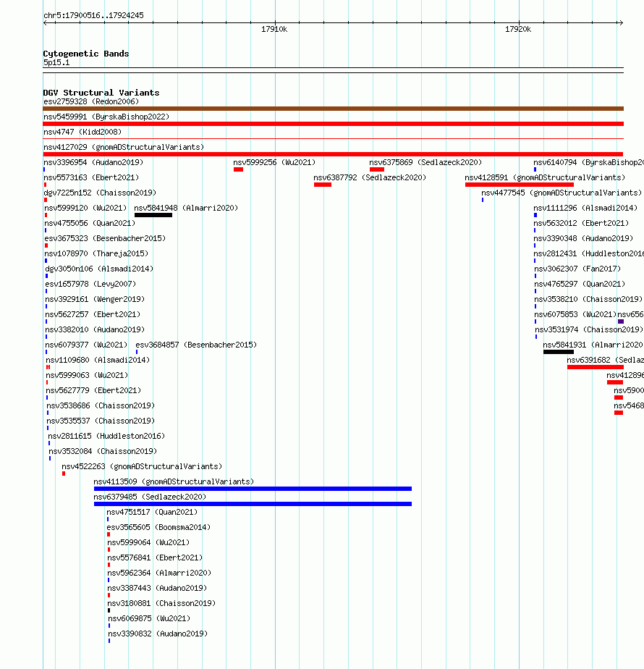Click nsv4751517 (Quan2021) label
This screenshot has width=644, height=669.
(152, 513)
